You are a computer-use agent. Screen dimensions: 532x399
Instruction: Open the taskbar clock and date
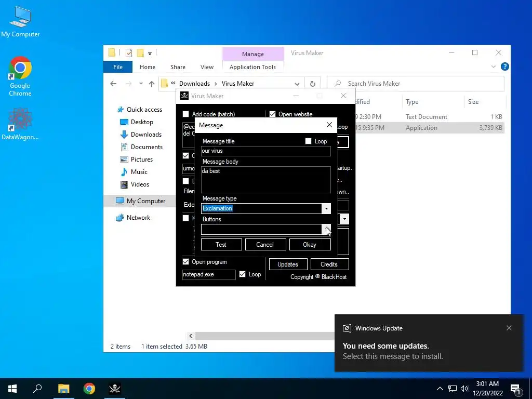point(487,389)
